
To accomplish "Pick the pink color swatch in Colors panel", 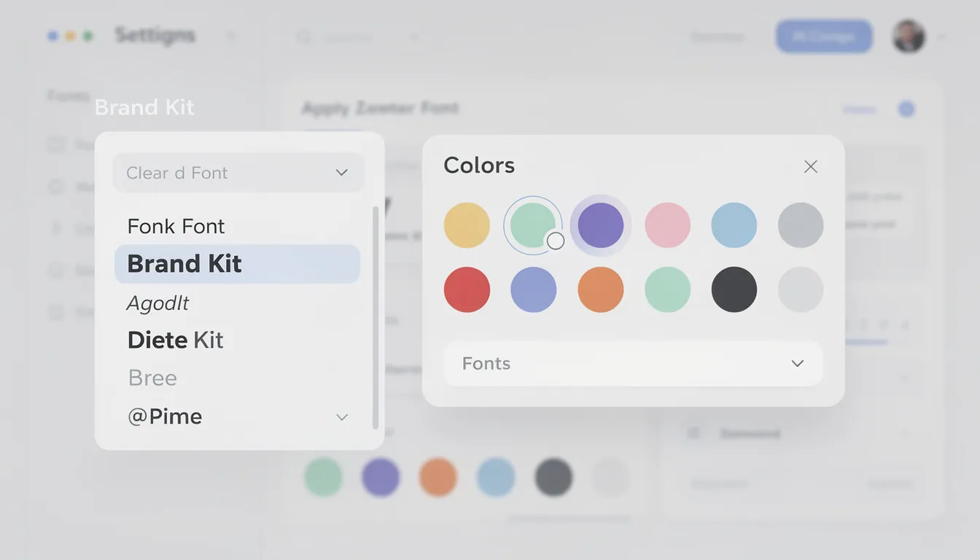I will [667, 225].
